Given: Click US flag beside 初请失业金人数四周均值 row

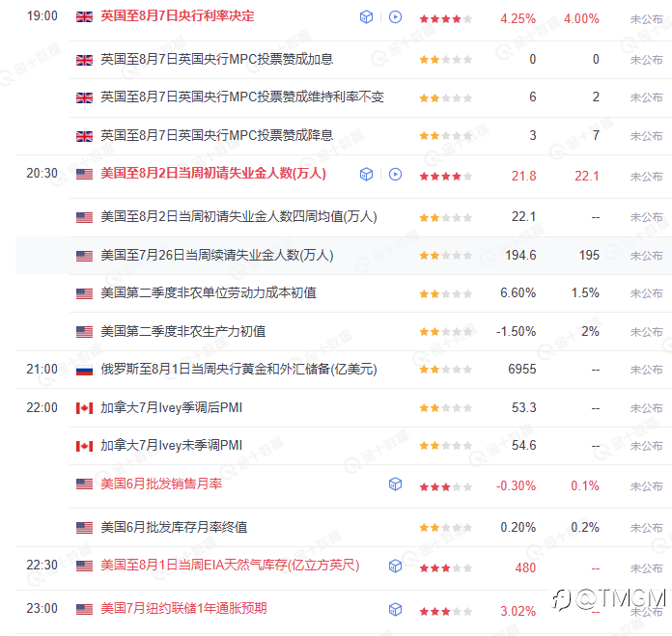Looking at the screenshot, I should coord(84,217).
